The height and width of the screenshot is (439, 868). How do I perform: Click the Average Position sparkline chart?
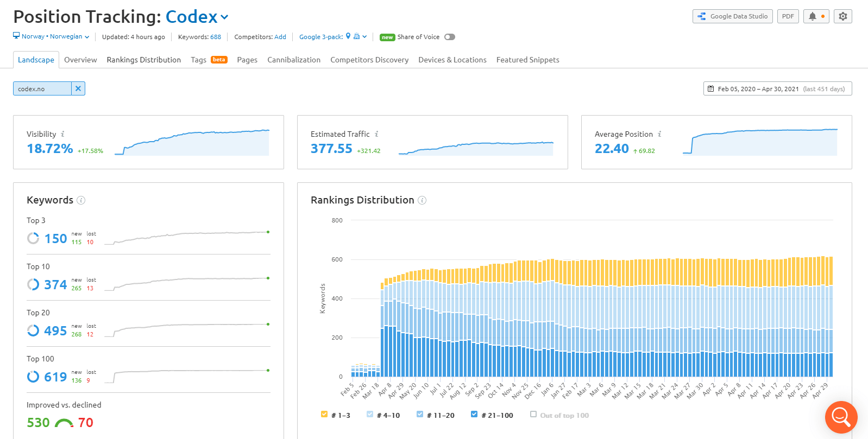(x=760, y=142)
